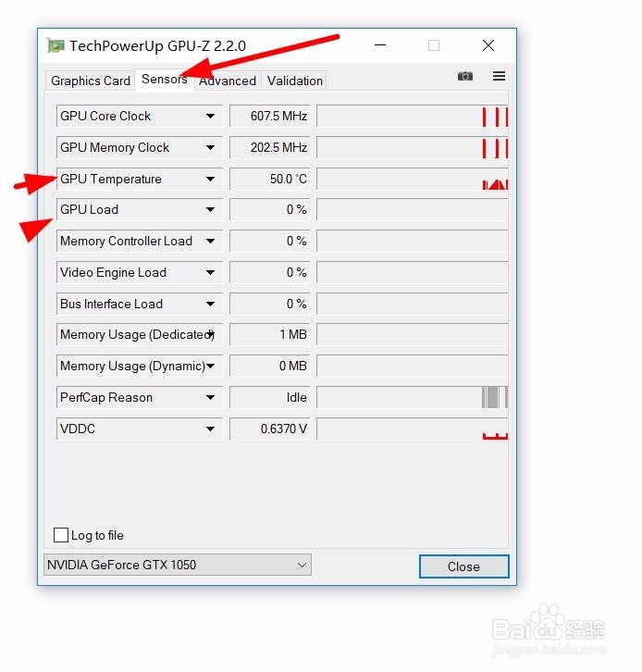Click the 0 MB dynamic memory value
Viewport: 642px width, 672px height.
[269, 366]
